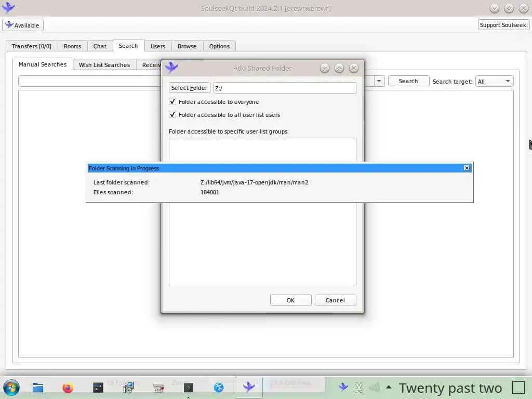Close the Folder Scanning in Progress popup
532x399 pixels.
click(467, 168)
